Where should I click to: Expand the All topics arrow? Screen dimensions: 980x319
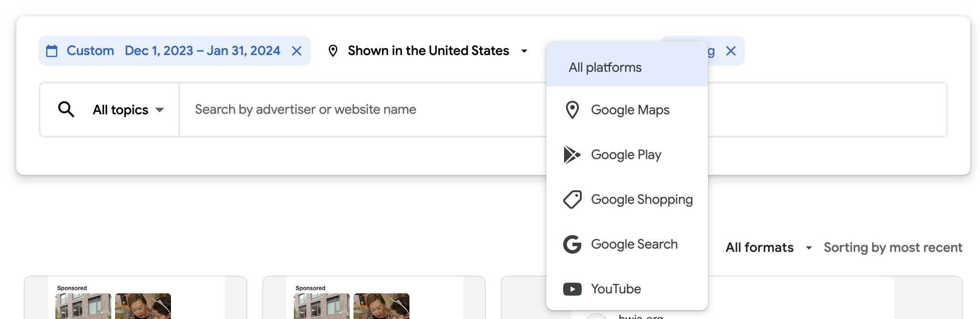(x=160, y=111)
